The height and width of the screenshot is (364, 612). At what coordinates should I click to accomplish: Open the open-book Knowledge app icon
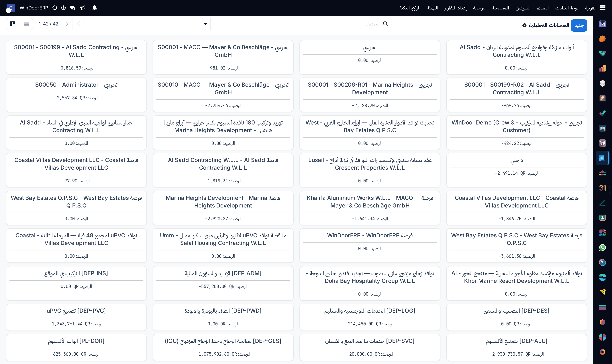tap(602, 128)
